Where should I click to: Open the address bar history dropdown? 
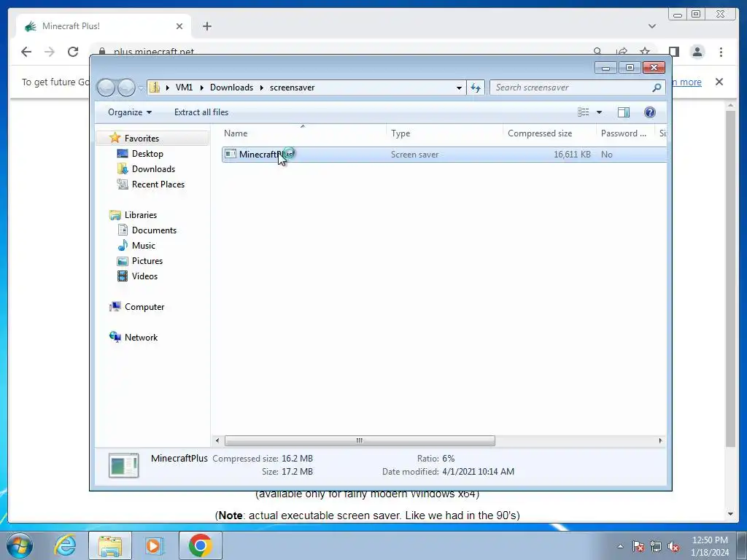click(x=459, y=87)
